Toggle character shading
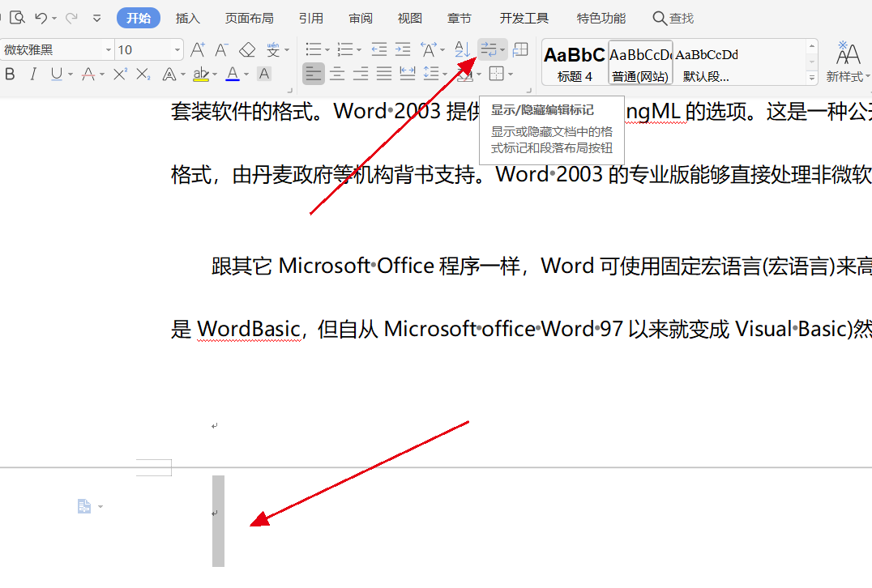Image resolution: width=872 pixels, height=588 pixels. point(264,74)
